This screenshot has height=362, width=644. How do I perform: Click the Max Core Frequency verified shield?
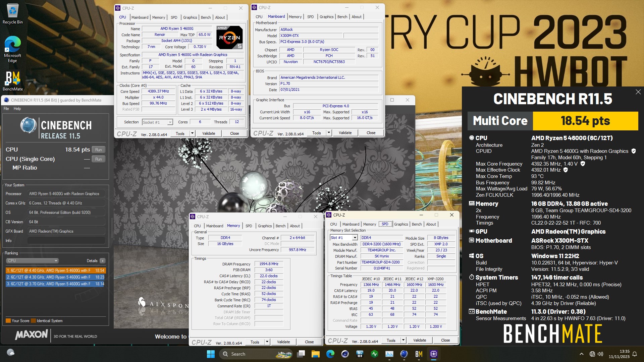(x=583, y=164)
